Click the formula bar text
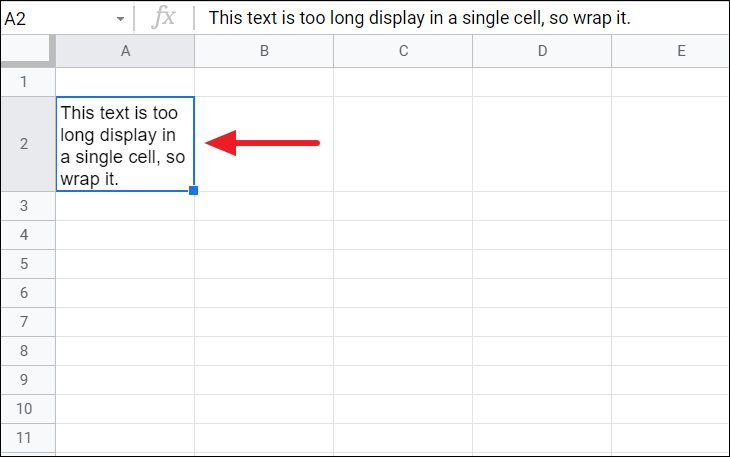 pos(420,18)
